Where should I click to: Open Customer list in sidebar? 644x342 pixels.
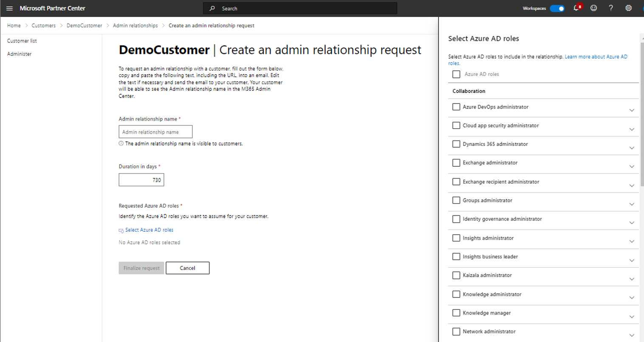pyautogui.click(x=22, y=41)
